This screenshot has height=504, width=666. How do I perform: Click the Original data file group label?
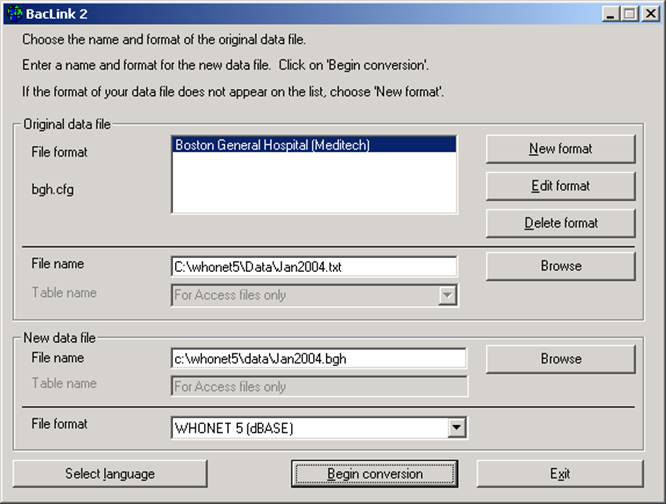pos(67,124)
